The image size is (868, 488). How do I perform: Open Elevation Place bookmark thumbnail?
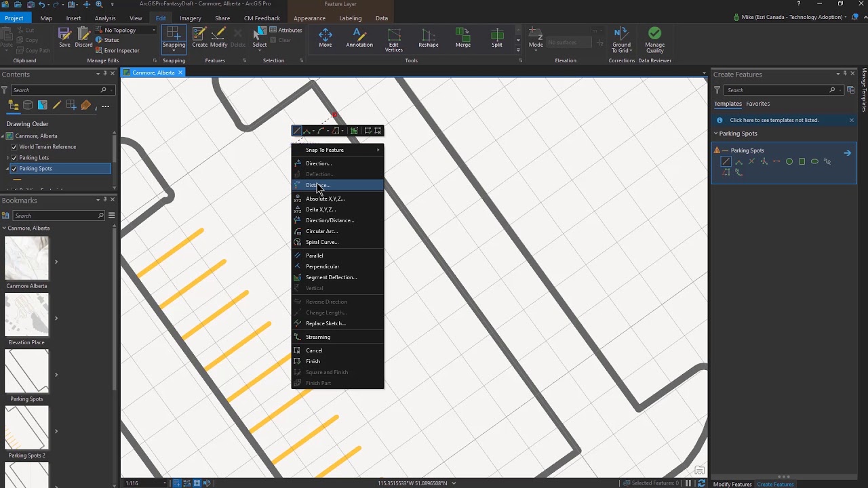click(x=27, y=315)
